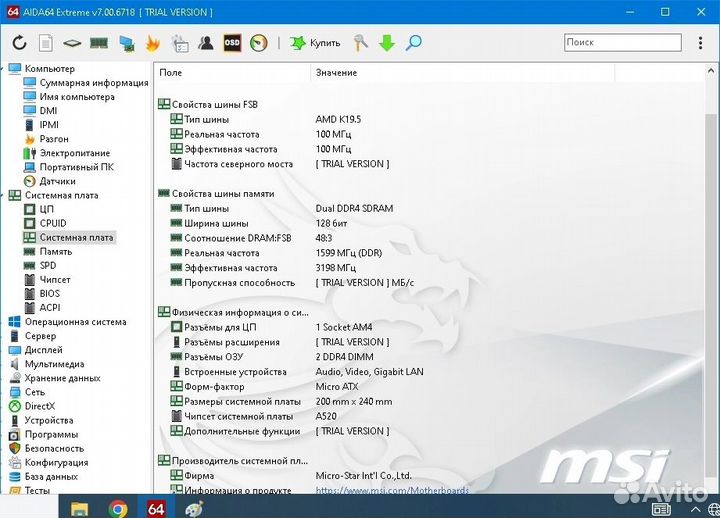The width and height of the screenshot is (720, 518).
Task: Select CPUID in the sidebar tree
Action: tap(52, 223)
